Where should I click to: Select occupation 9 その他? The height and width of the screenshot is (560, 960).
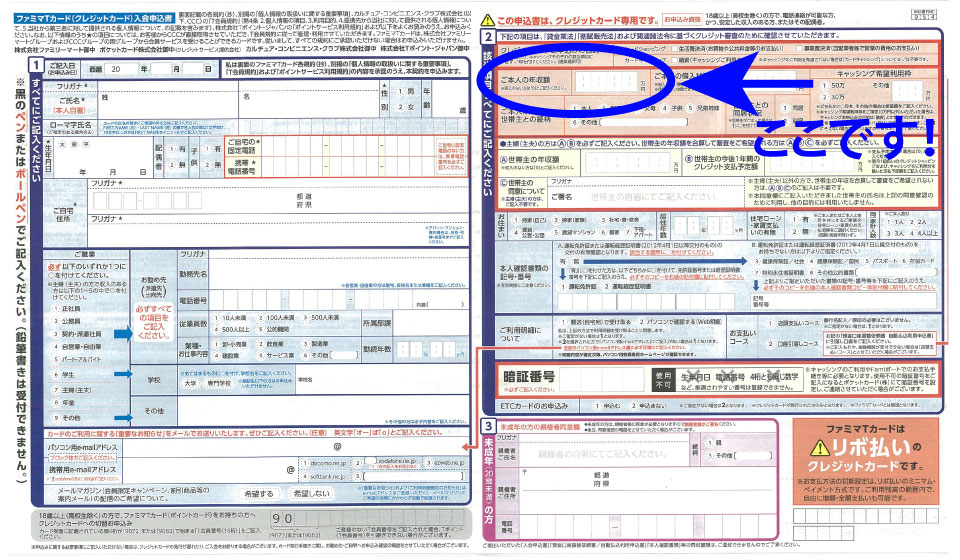tap(67, 418)
